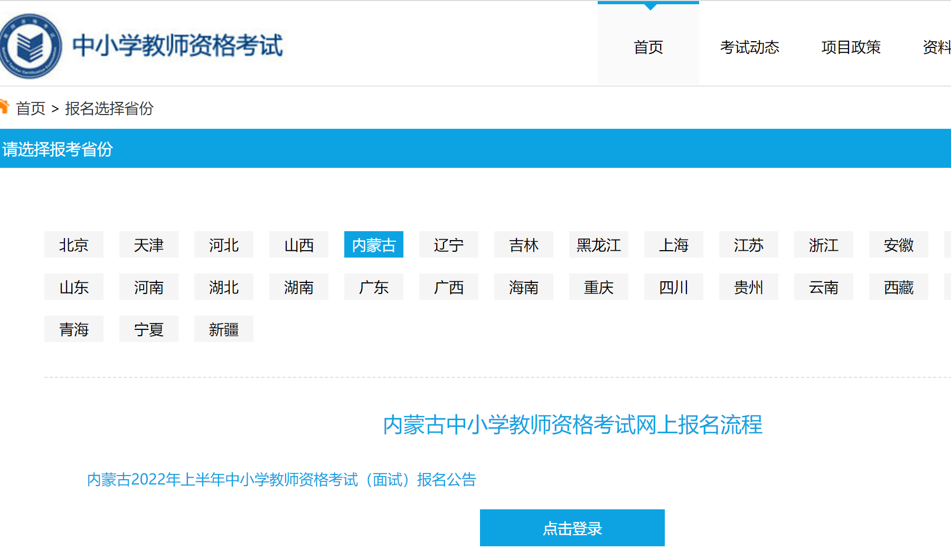The width and height of the screenshot is (951, 560).
Task: Choose 青海 in the third row
Action: (74, 329)
